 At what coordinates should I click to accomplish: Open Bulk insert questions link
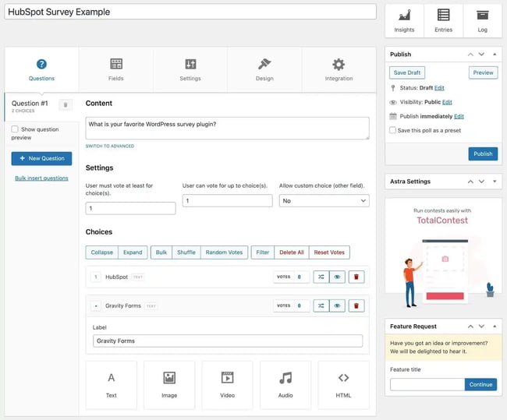41,178
